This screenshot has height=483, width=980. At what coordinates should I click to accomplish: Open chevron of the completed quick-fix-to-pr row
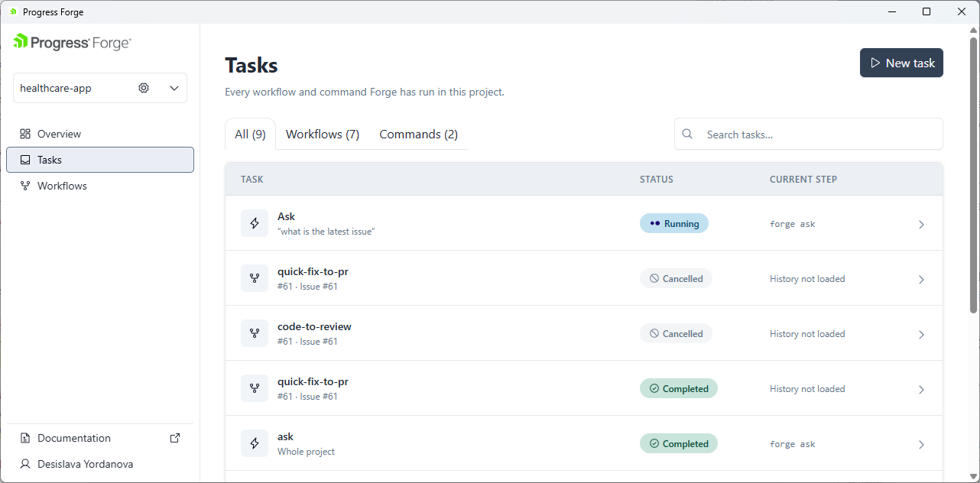[921, 390]
